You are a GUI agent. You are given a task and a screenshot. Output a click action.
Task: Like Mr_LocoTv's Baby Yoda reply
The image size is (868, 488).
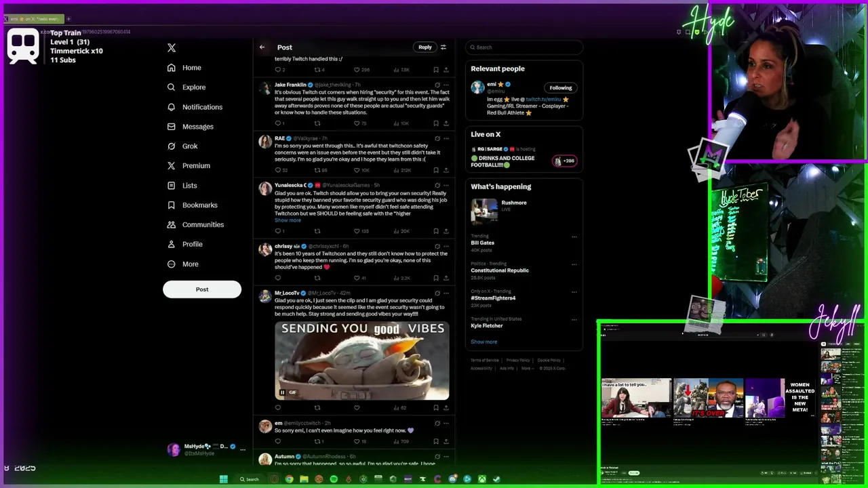357,407
